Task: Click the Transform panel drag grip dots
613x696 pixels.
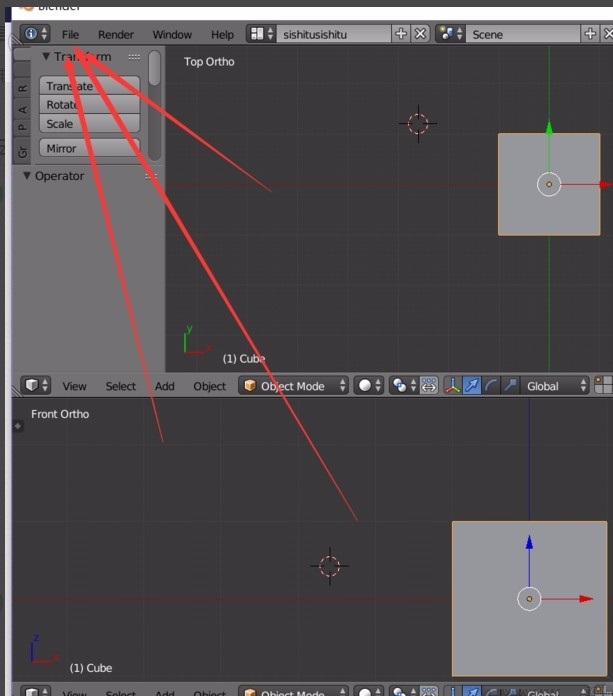Action: 134,57
